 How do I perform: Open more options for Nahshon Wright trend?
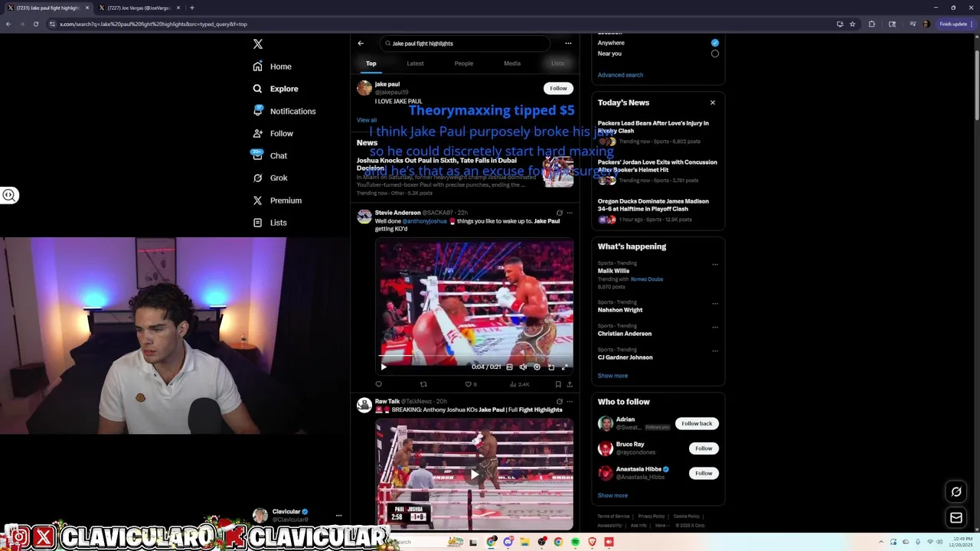point(715,304)
